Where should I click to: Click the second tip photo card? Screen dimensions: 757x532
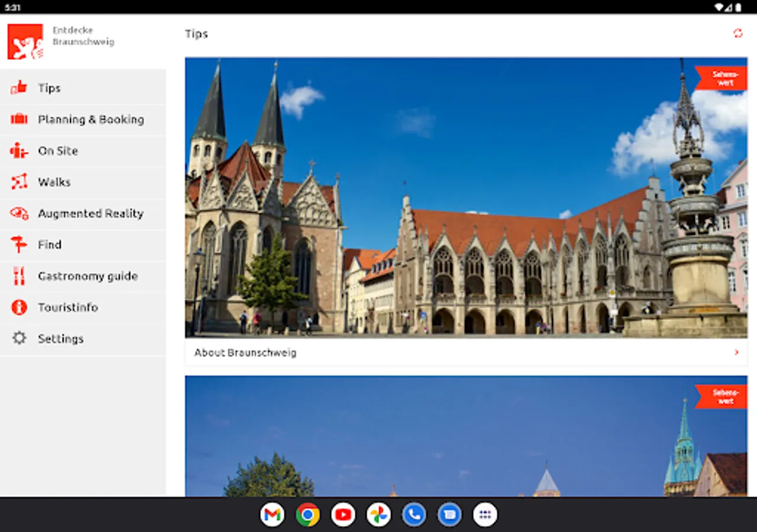pos(466,436)
